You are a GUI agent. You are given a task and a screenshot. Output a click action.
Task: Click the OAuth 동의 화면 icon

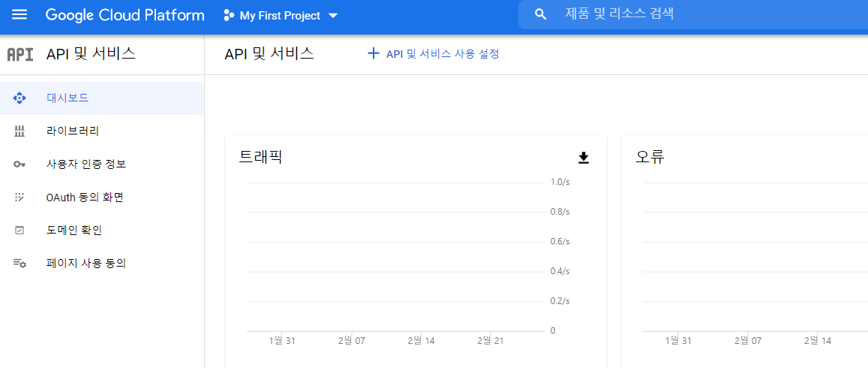point(20,198)
